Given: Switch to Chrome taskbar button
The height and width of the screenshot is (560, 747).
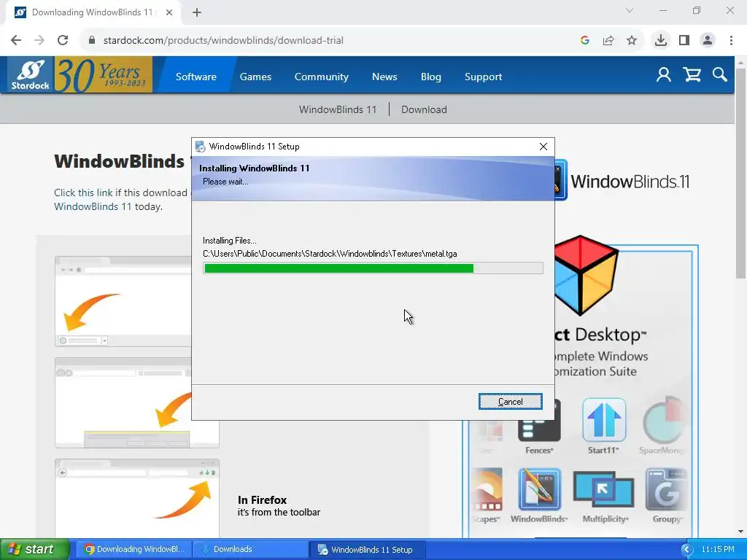Looking at the screenshot, I should [133, 549].
